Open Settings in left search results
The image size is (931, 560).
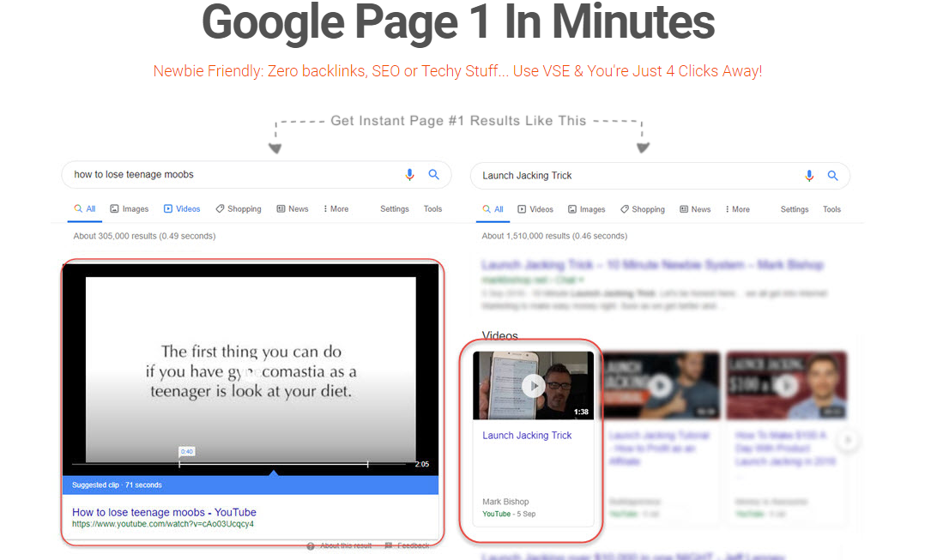point(394,208)
